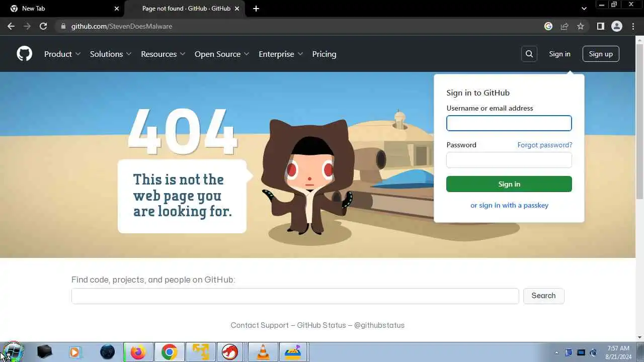
Task: Click the network icon in system tray
Action: pos(581,352)
